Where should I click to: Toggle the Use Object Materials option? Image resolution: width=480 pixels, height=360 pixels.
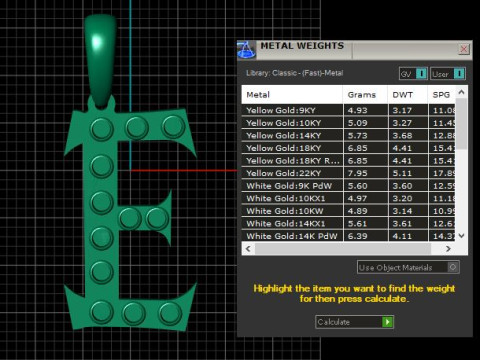pyautogui.click(x=408, y=267)
